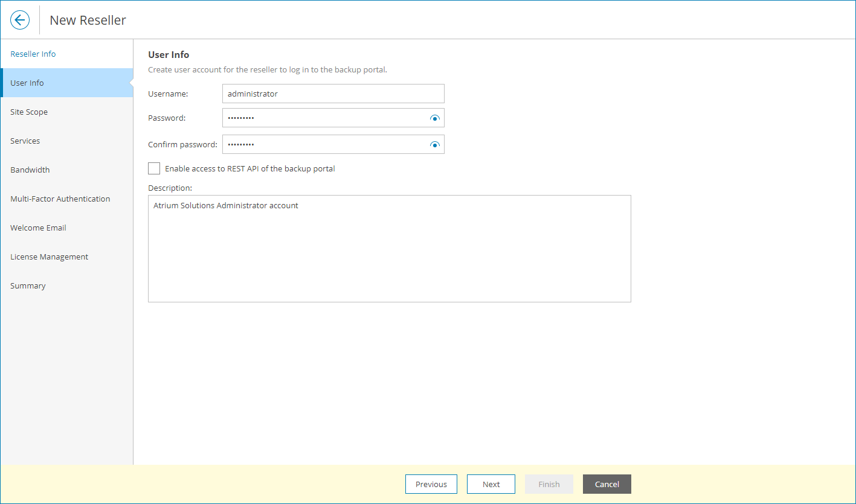Open the Multi-Factor Authentication step
Screen dimensions: 856x504
coord(60,198)
